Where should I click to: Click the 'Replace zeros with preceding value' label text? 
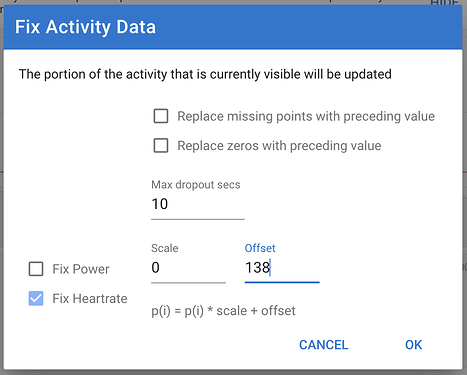click(x=279, y=146)
